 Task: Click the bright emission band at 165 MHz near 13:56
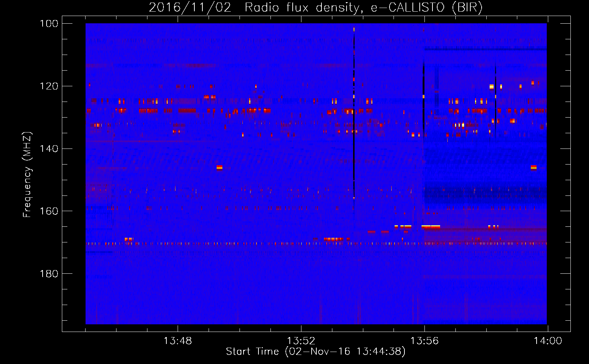431,227
